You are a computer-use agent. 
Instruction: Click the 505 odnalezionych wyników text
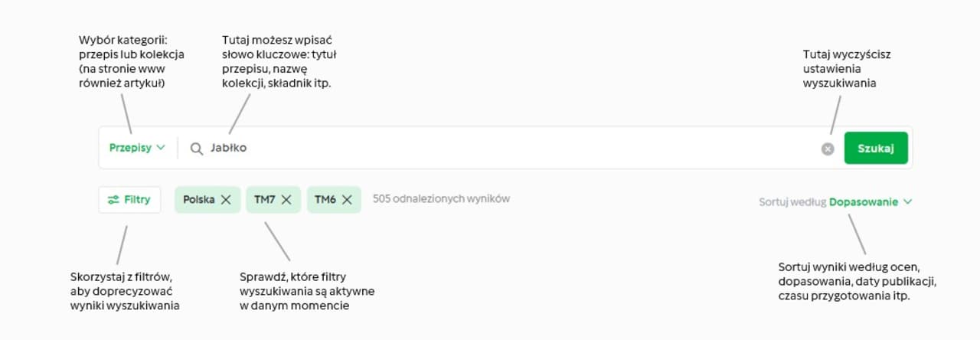(441, 199)
